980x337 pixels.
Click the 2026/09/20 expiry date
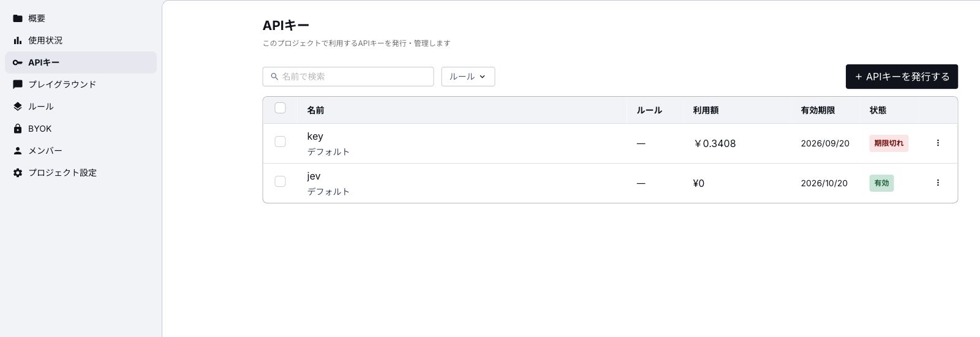point(825,143)
